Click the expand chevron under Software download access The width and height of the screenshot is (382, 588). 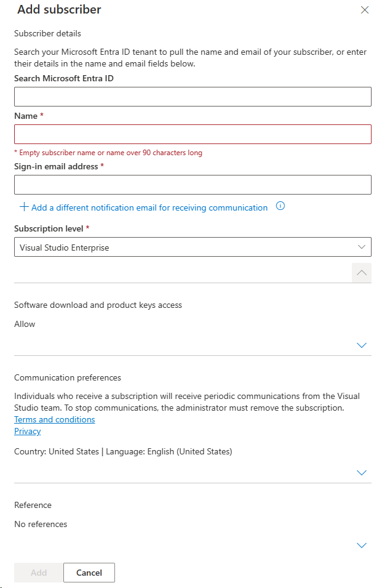362,345
